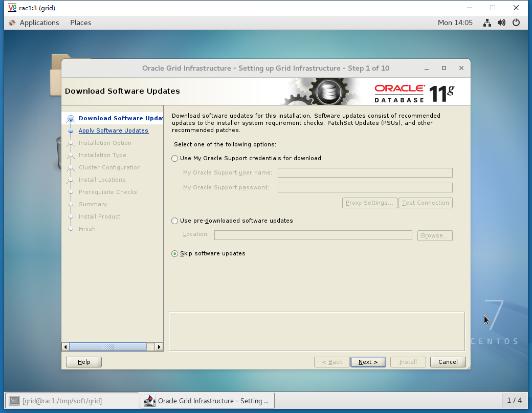Screen dimensions: 532x413
Task: Click the disabled Install button
Action: (408, 362)
